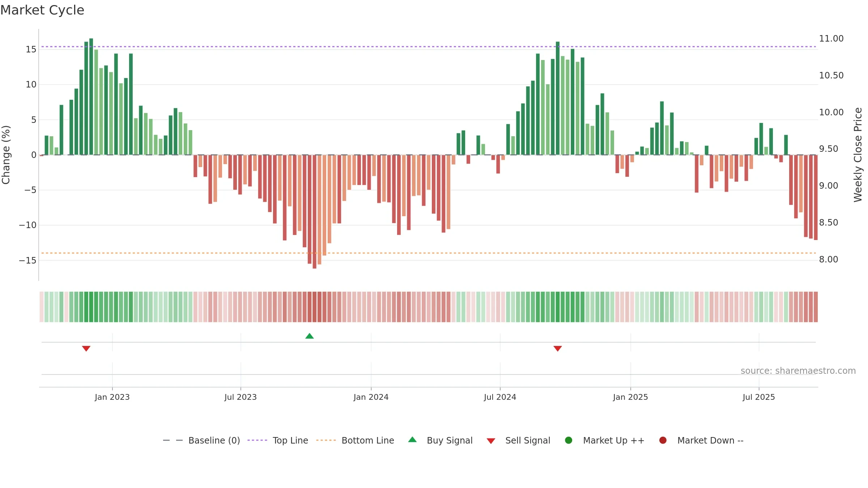Click the Jan 2023 axis label
868x488 pixels.
pyautogui.click(x=112, y=397)
